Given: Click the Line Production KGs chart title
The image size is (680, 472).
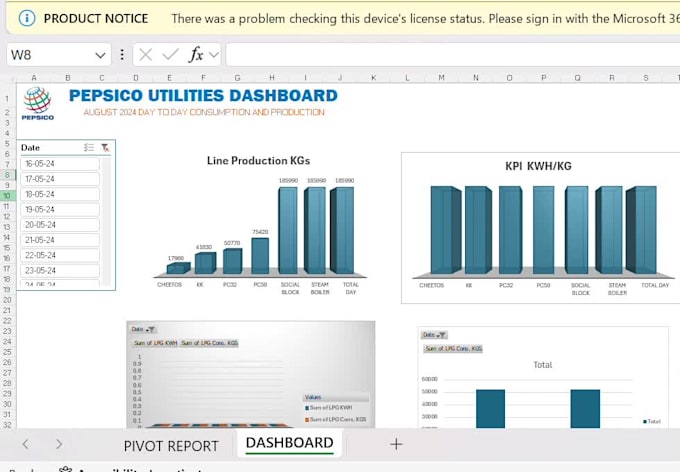Looking at the screenshot, I should 258,161.
